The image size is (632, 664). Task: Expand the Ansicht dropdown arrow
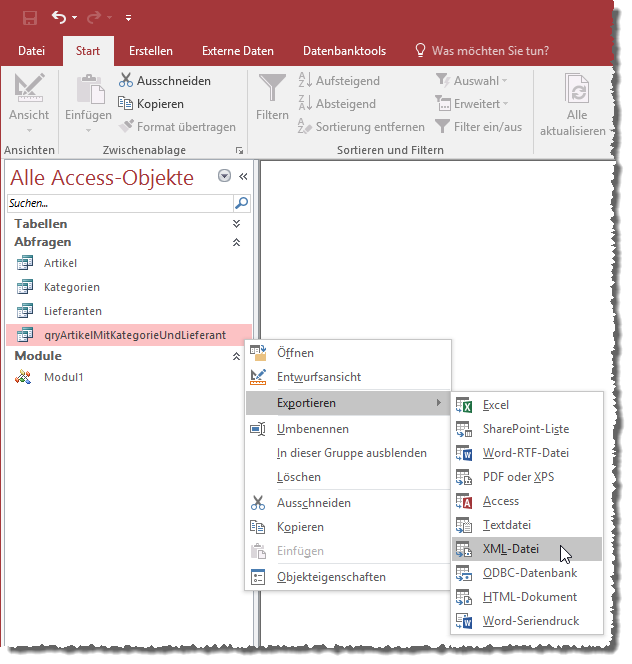point(29,130)
